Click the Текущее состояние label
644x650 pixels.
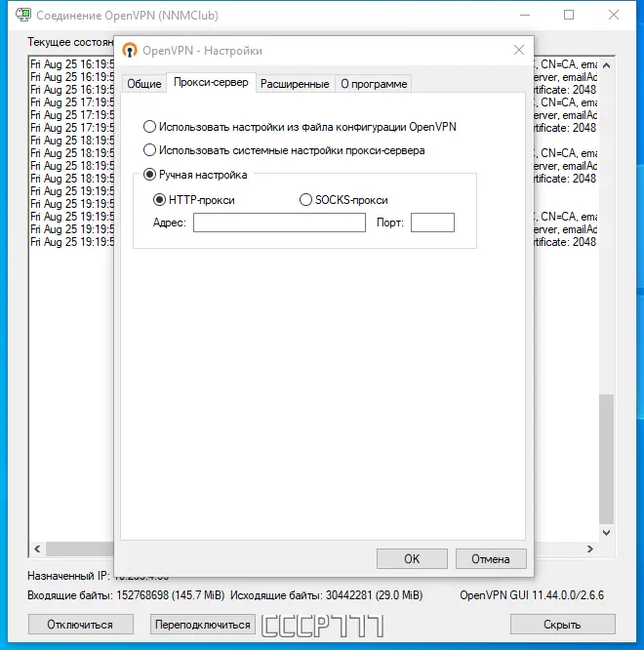(70, 42)
